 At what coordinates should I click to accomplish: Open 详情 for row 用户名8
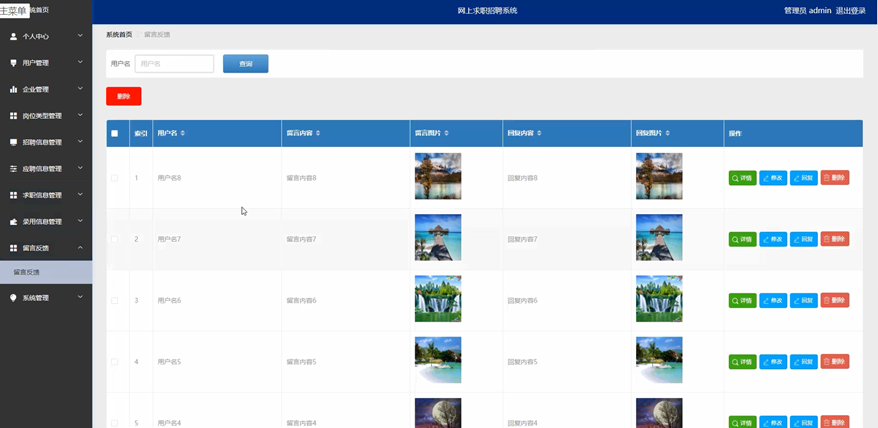pyautogui.click(x=742, y=178)
